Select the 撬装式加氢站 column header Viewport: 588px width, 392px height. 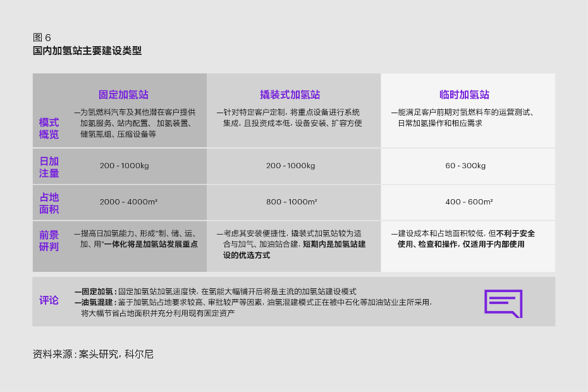coord(290,95)
